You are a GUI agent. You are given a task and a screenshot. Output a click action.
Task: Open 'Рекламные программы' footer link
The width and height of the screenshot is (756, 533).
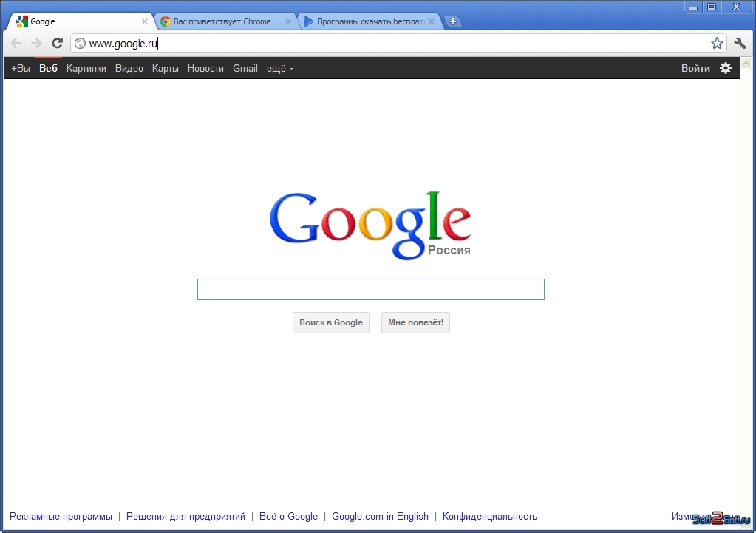point(61,516)
